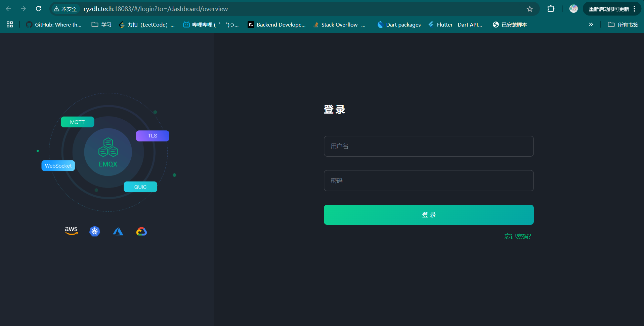Open the 学习 bookmarks folder

[102, 25]
